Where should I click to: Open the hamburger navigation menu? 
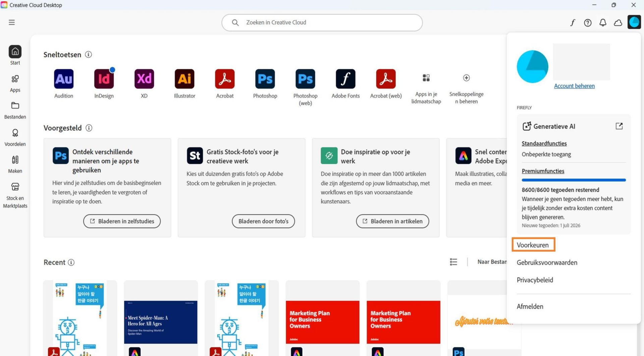12,22
